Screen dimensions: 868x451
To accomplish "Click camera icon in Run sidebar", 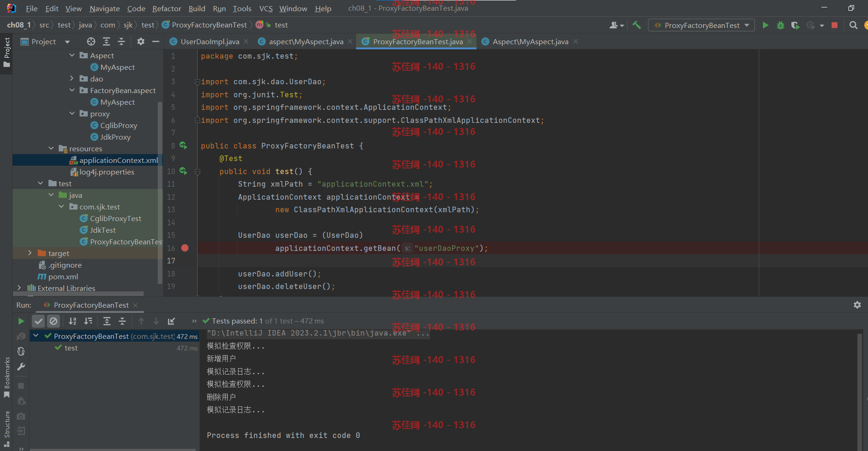I will coord(21,416).
